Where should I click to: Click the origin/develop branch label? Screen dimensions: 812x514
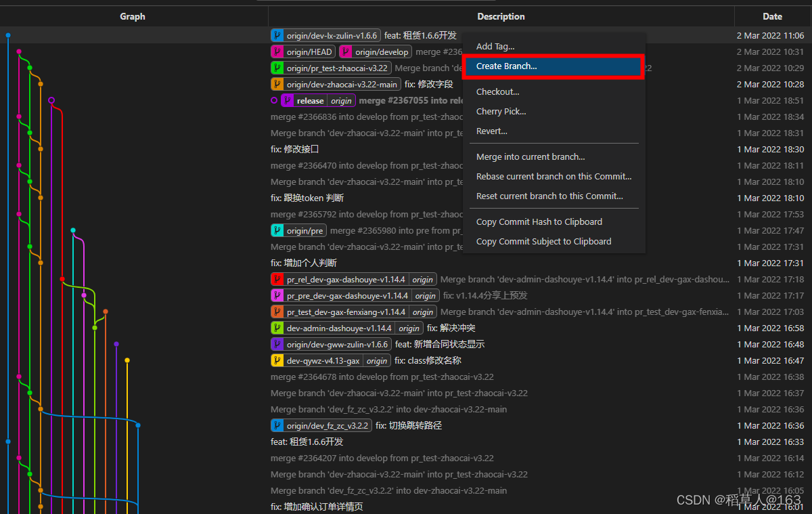pyautogui.click(x=376, y=51)
